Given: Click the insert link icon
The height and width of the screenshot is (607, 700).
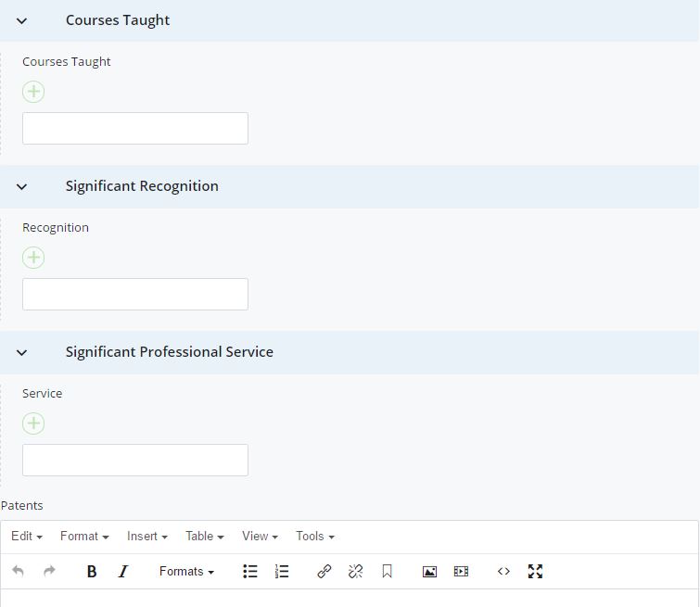Looking at the screenshot, I should coord(324,572).
